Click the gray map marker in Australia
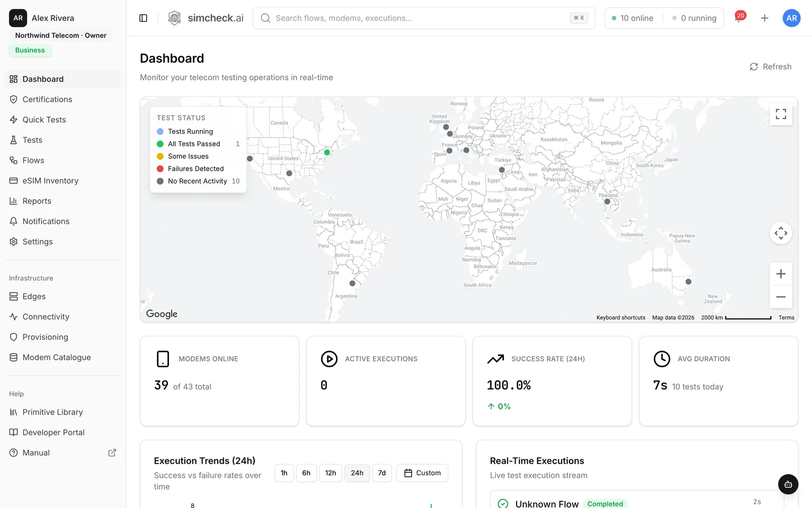This screenshot has width=812, height=508. [x=688, y=281]
